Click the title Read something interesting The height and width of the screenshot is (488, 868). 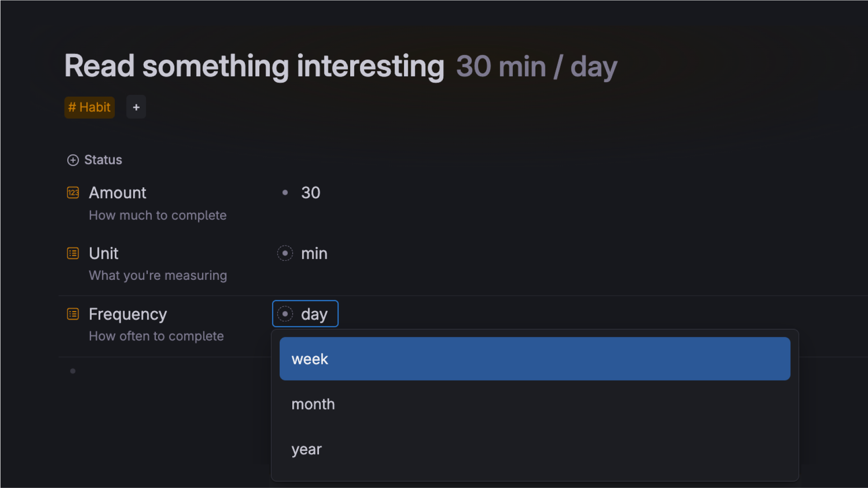tap(254, 66)
